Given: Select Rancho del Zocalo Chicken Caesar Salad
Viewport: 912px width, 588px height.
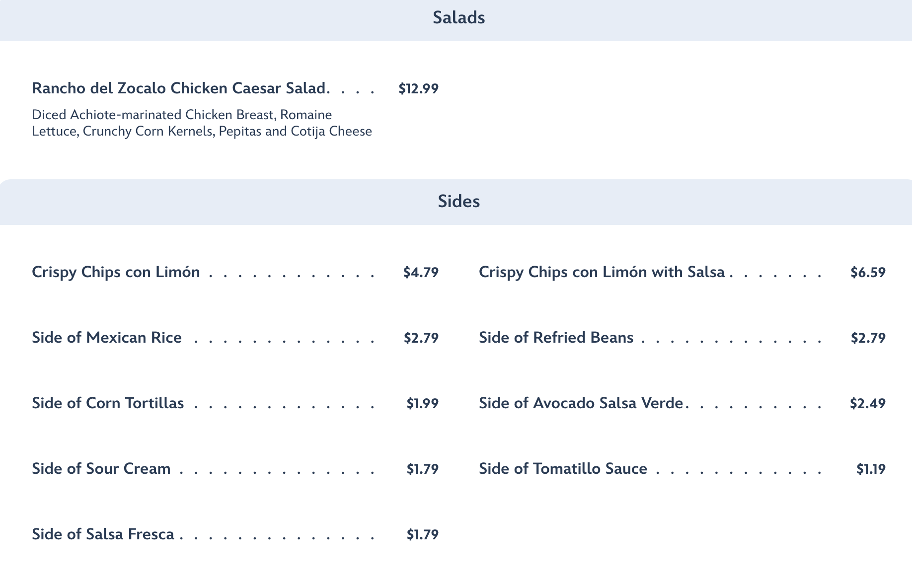Looking at the screenshot, I should (x=179, y=88).
